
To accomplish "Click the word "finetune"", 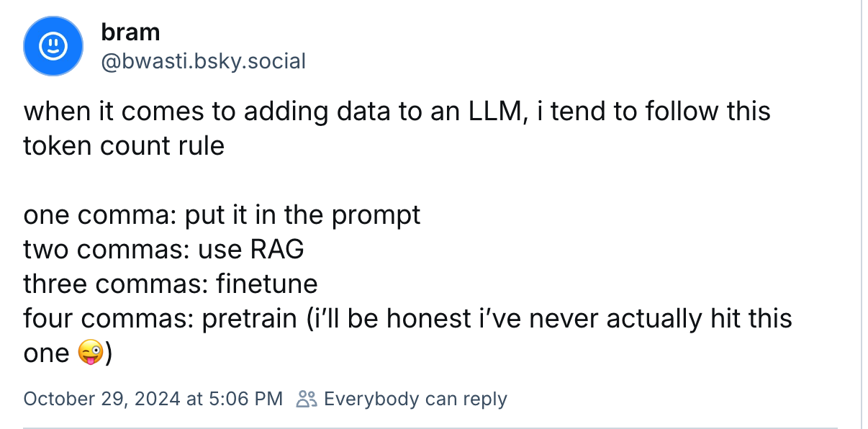I will tap(267, 284).
